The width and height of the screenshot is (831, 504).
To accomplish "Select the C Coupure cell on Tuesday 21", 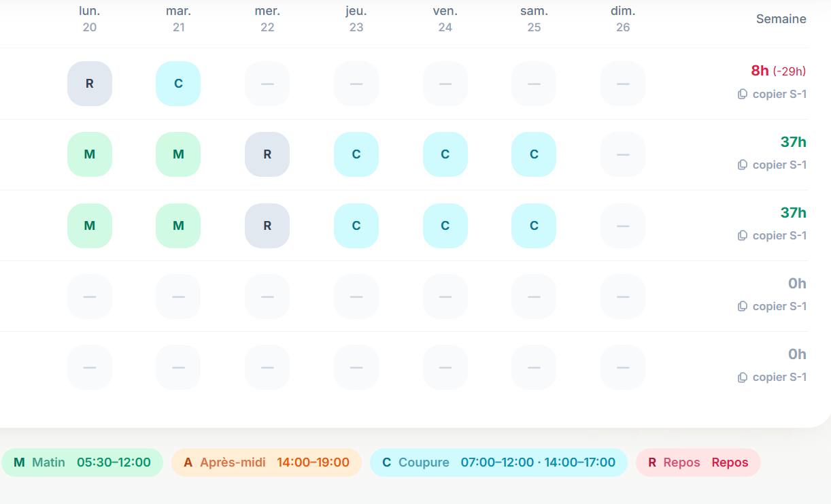I will pyautogui.click(x=178, y=83).
